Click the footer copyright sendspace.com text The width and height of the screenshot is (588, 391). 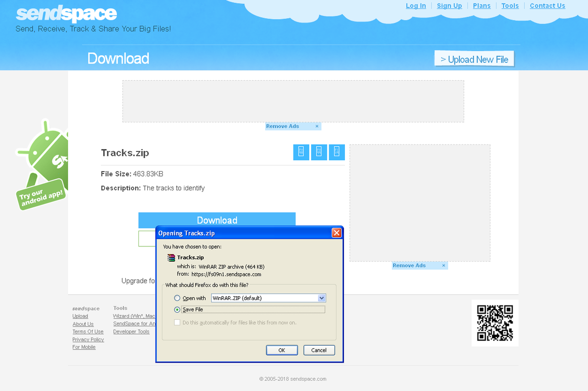(293, 379)
